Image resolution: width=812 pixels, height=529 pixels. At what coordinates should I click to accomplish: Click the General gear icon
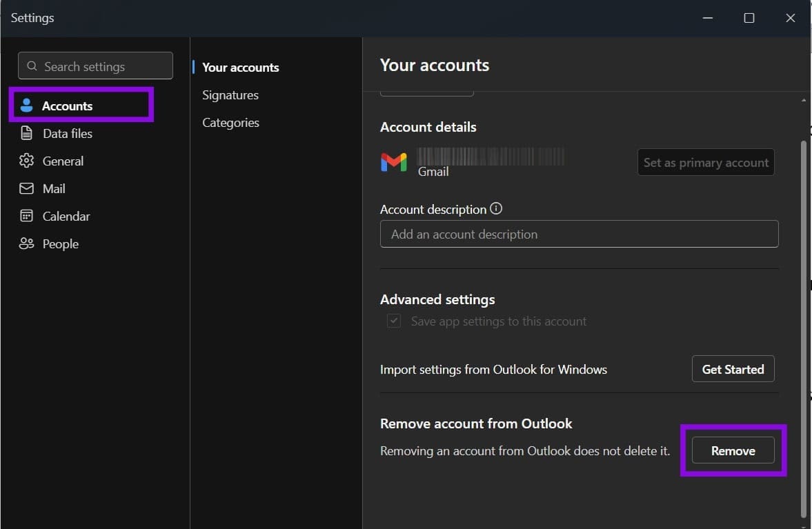point(26,161)
